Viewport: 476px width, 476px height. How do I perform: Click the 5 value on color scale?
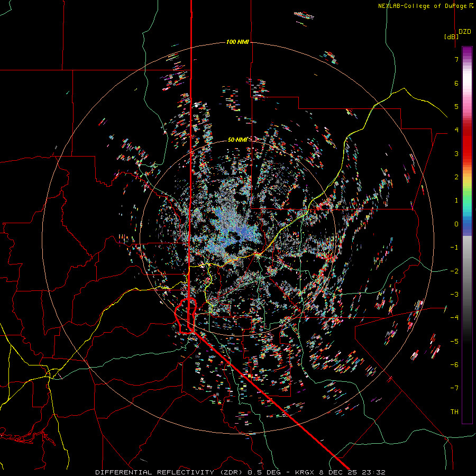point(456,106)
